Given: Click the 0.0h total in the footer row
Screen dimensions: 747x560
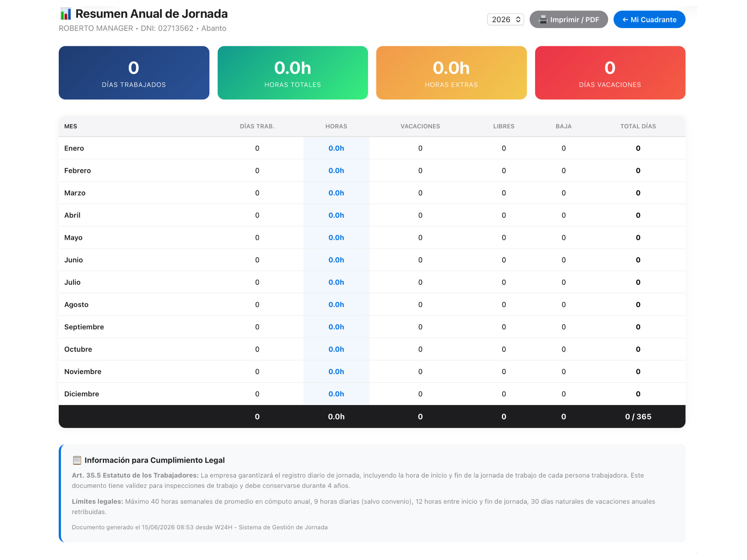Looking at the screenshot, I should [336, 417].
